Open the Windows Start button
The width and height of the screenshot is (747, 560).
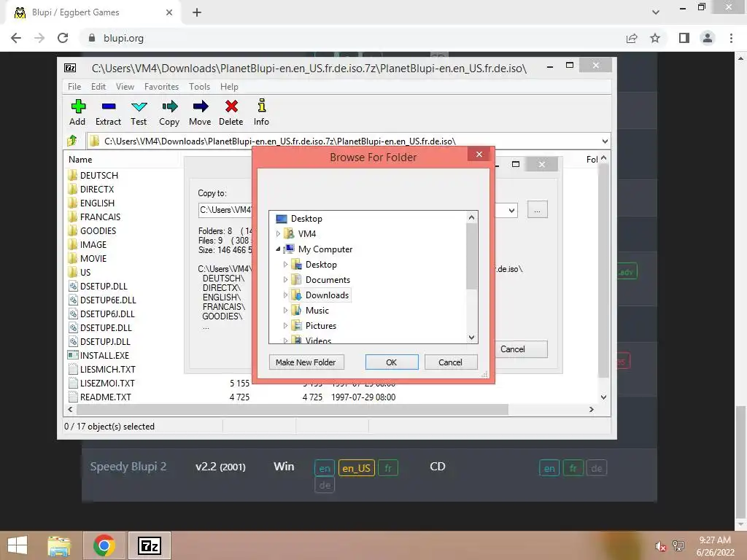pyautogui.click(x=18, y=545)
